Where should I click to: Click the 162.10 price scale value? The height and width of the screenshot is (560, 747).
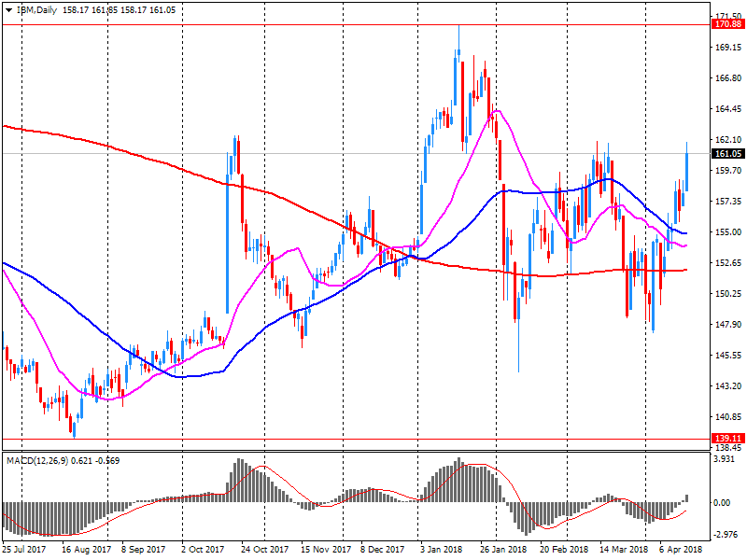click(728, 139)
